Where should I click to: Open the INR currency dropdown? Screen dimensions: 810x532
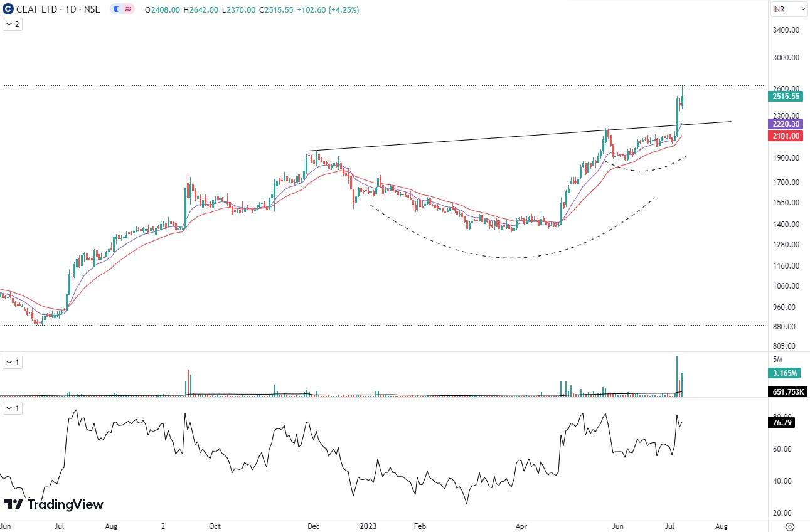(x=789, y=9)
